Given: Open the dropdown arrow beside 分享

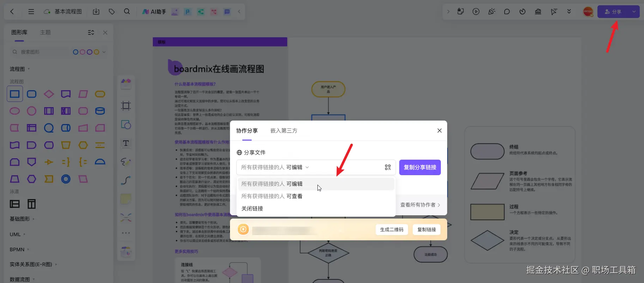Looking at the screenshot, I should [x=634, y=12].
